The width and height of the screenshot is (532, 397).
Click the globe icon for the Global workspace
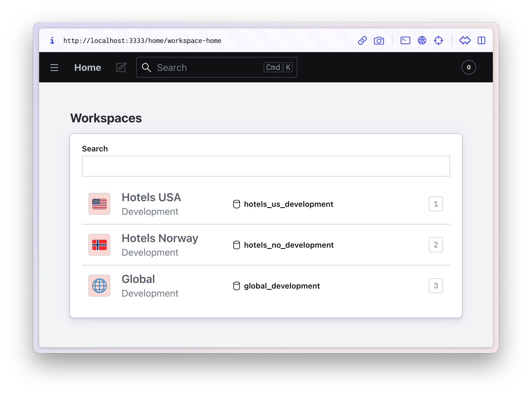(x=99, y=285)
